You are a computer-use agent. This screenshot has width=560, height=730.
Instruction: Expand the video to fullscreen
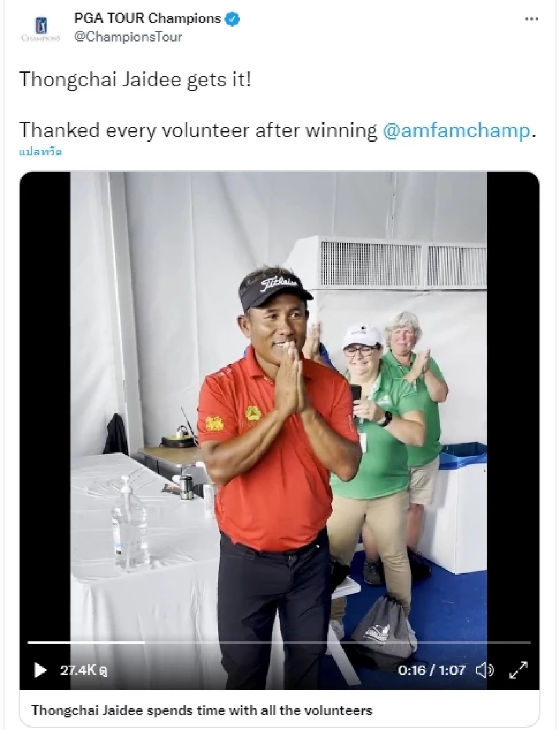[x=518, y=670]
